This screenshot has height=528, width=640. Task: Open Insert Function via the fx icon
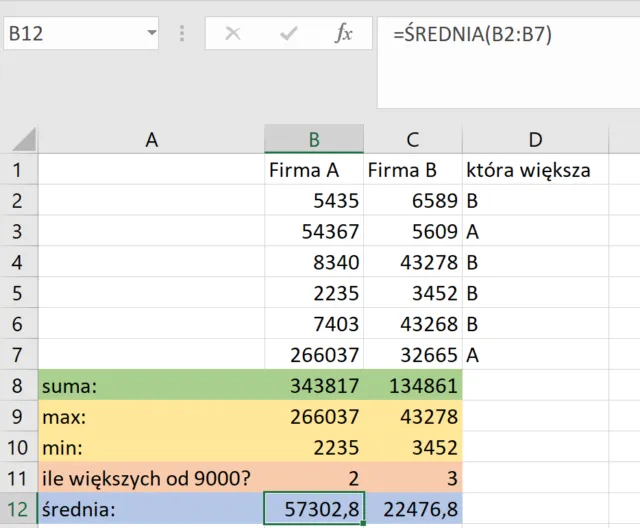click(x=343, y=34)
